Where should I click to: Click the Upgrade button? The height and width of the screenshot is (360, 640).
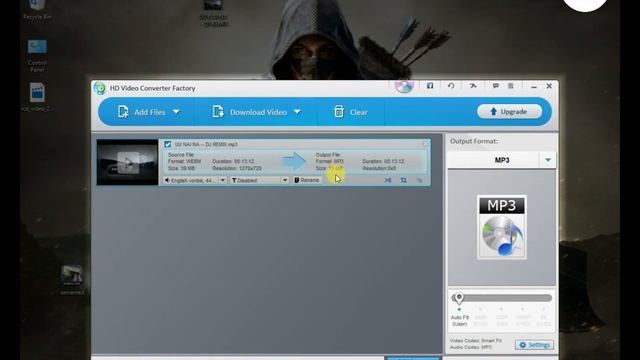click(509, 111)
